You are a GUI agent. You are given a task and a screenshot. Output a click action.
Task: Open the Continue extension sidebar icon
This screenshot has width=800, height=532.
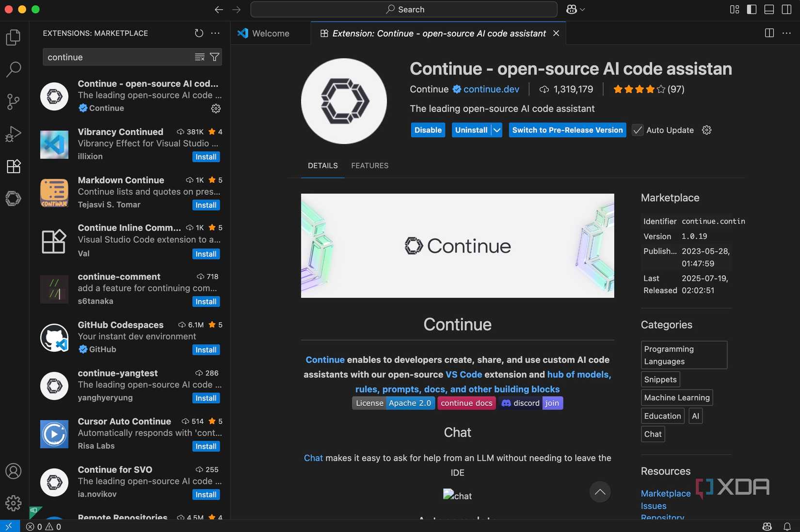pyautogui.click(x=13, y=198)
